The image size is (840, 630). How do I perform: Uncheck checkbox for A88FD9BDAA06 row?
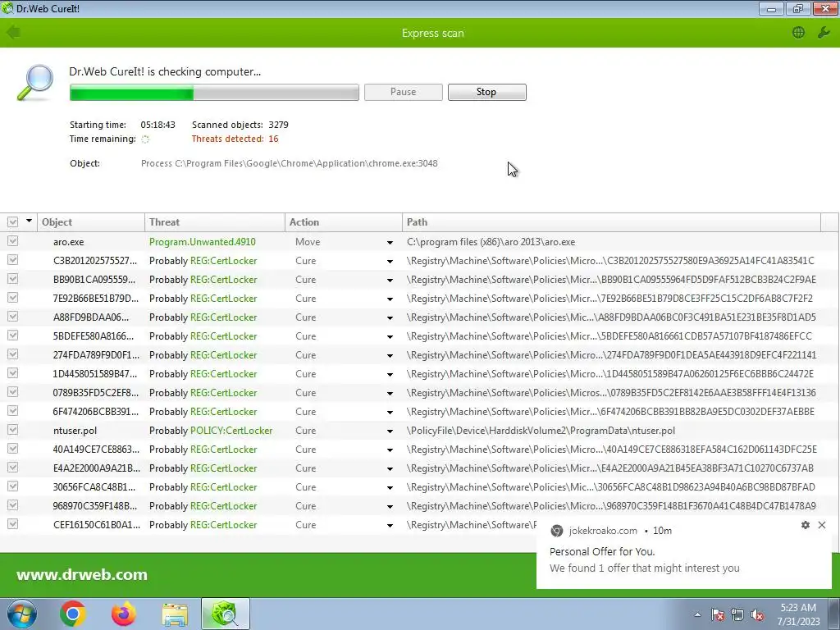13,317
